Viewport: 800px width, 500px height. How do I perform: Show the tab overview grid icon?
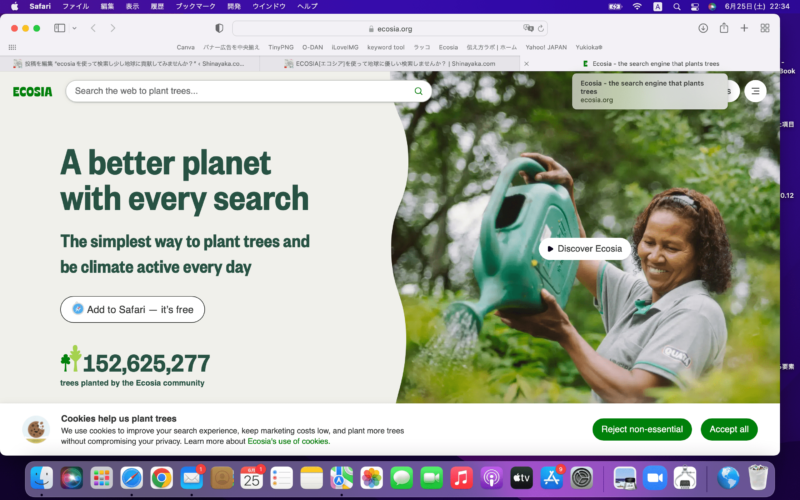765,28
